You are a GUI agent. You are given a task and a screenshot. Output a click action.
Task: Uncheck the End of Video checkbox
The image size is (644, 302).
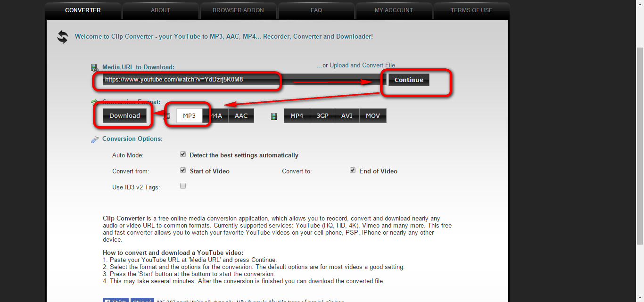[353, 171]
